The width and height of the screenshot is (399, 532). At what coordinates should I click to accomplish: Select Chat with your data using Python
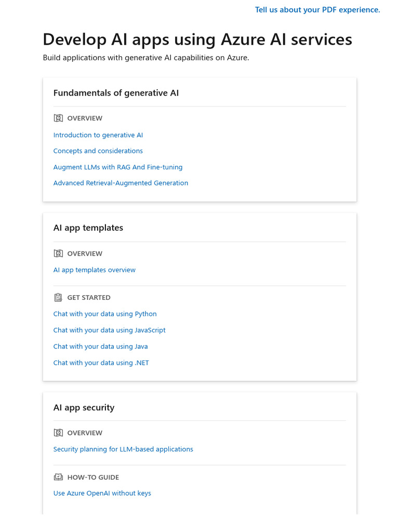point(105,314)
